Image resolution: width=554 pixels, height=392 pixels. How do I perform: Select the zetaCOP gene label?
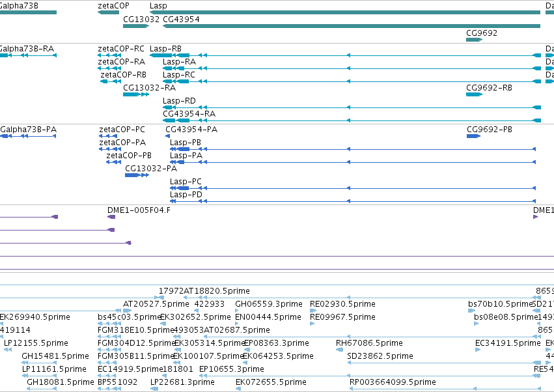[x=113, y=6]
